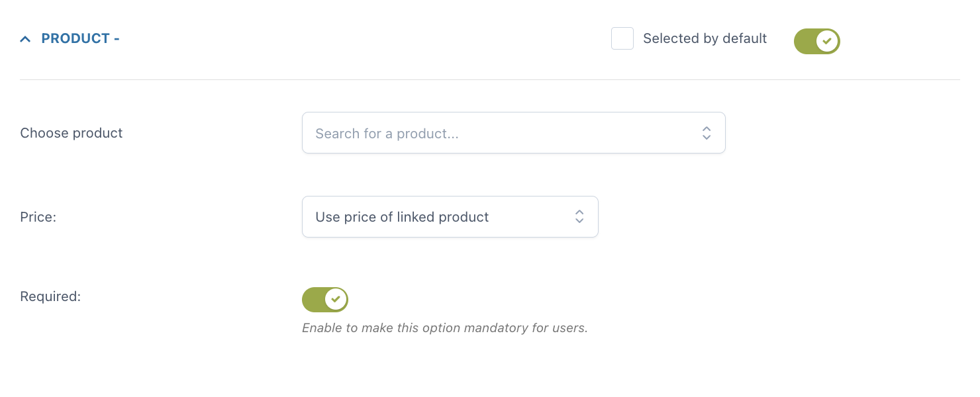Click the 'Choose product' field label
The height and width of the screenshot is (397, 980).
(72, 133)
